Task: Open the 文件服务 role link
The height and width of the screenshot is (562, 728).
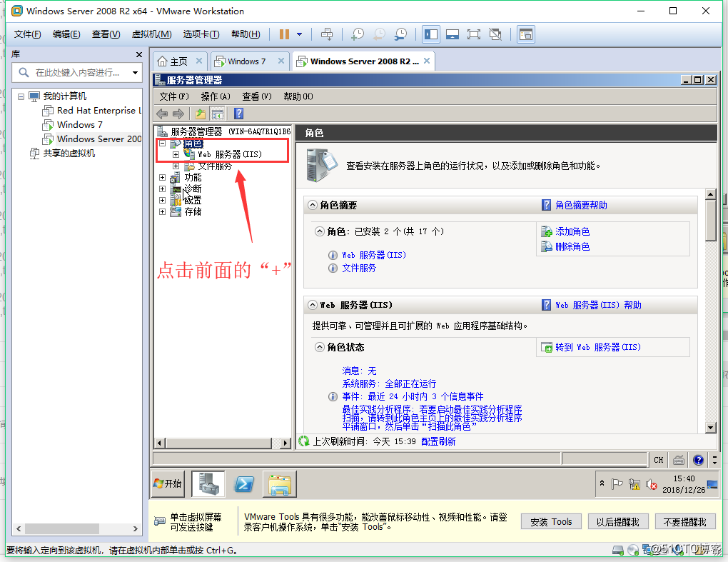Action: 359,268
